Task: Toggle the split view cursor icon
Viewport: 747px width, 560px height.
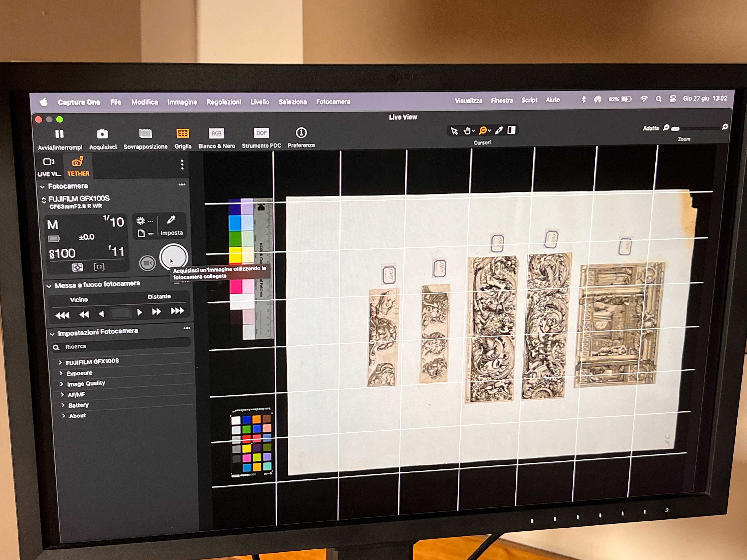Action: pos(511,130)
